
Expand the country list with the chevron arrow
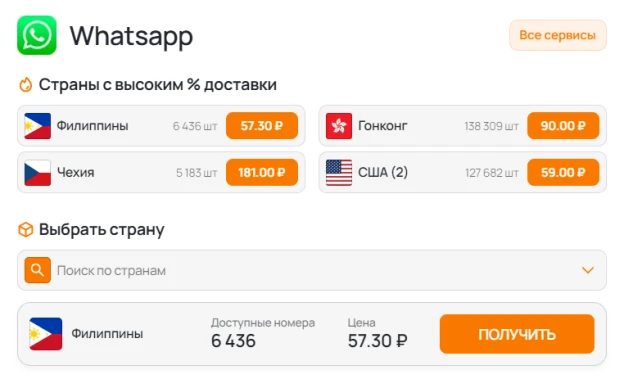pos(588,270)
